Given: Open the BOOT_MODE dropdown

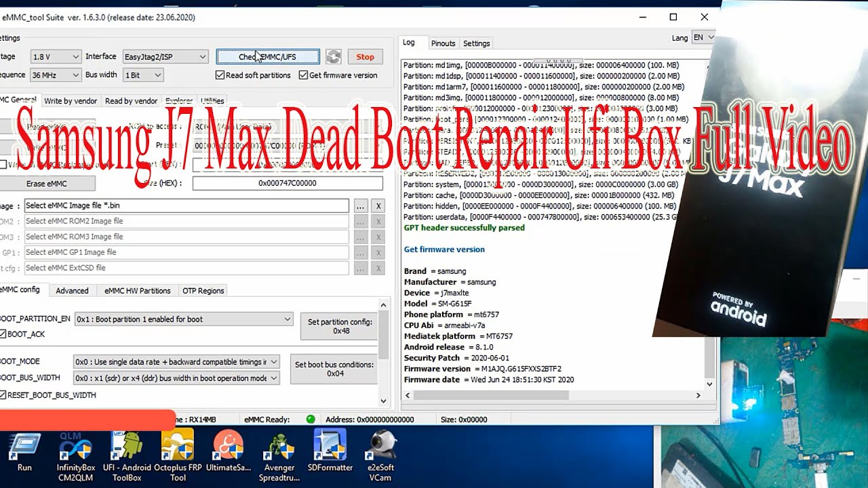Looking at the screenshot, I should pyautogui.click(x=176, y=362).
